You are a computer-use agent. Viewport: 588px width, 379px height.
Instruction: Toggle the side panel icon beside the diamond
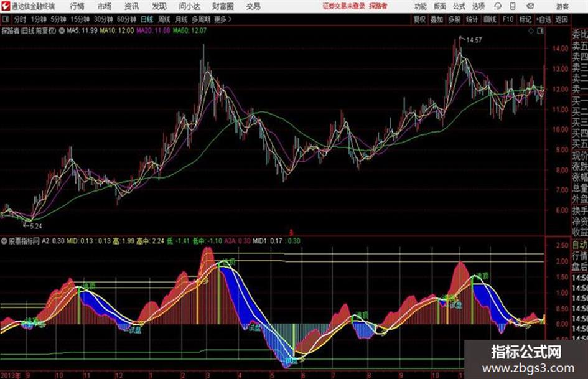(540, 31)
